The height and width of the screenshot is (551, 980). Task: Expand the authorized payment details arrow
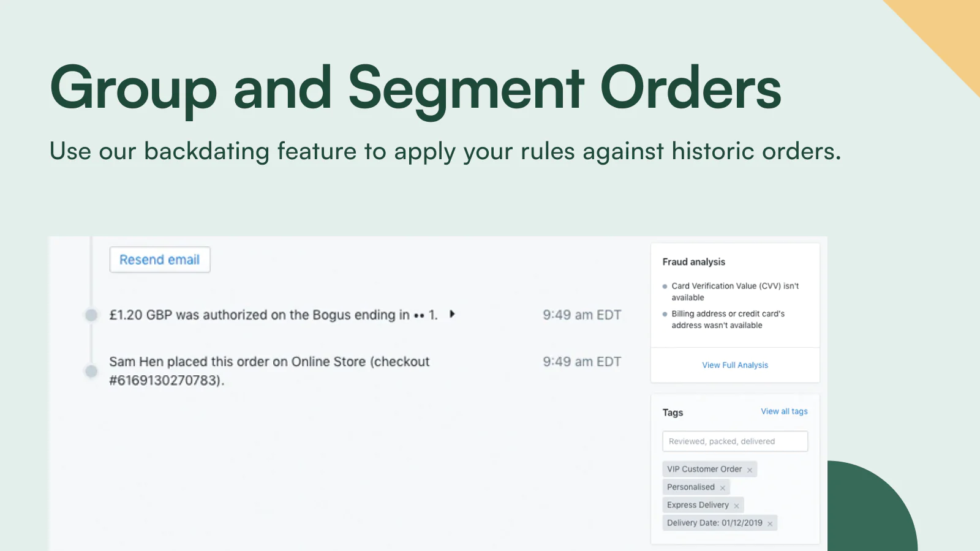click(x=452, y=314)
